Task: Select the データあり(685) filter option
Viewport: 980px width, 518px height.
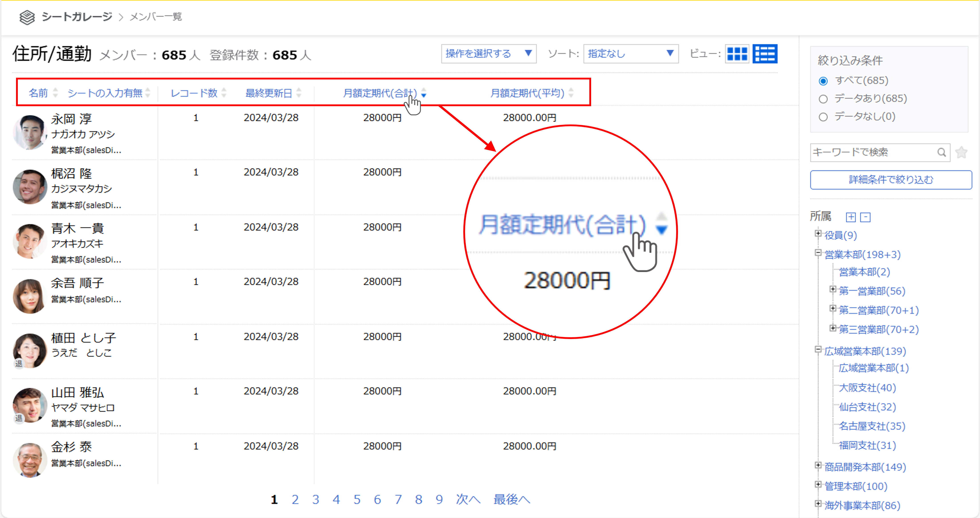Action: 823,99
